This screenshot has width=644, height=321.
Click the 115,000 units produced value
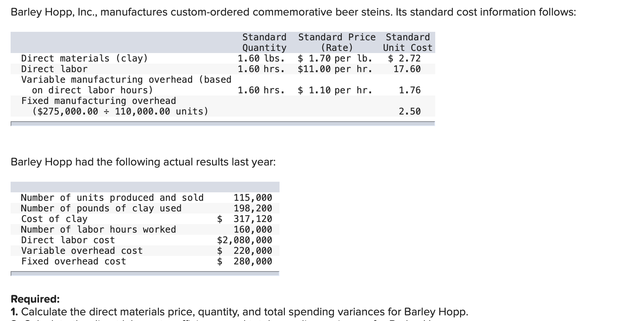(253, 198)
